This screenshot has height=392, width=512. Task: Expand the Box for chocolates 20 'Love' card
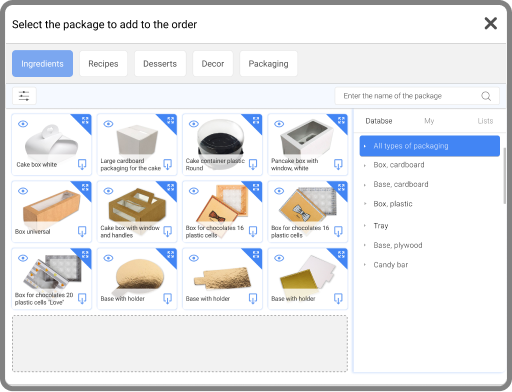tap(85, 254)
